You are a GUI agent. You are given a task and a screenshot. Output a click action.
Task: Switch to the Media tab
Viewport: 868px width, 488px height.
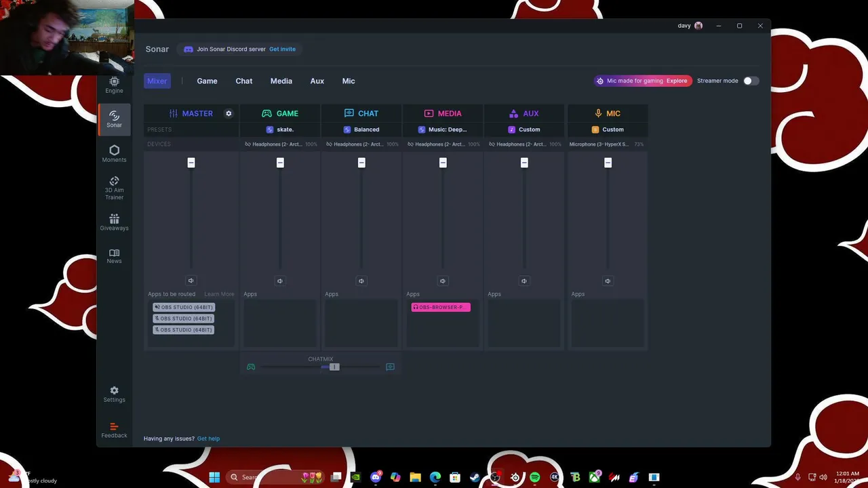pos(281,81)
